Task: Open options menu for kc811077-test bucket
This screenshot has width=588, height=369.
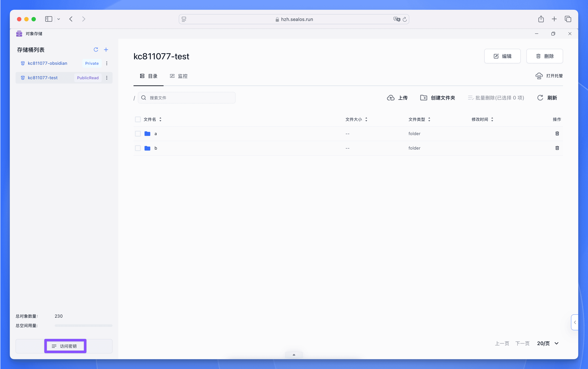Action: coord(107,78)
